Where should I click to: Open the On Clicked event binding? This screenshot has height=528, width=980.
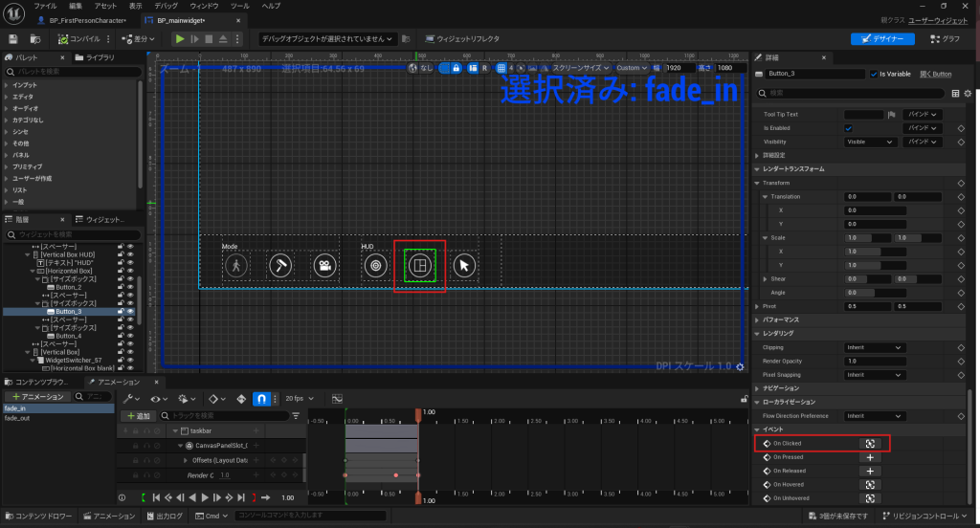(x=870, y=444)
